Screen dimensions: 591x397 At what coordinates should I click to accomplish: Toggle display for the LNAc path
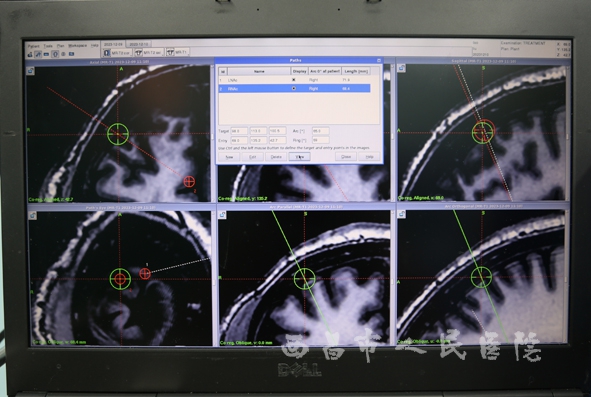(294, 80)
